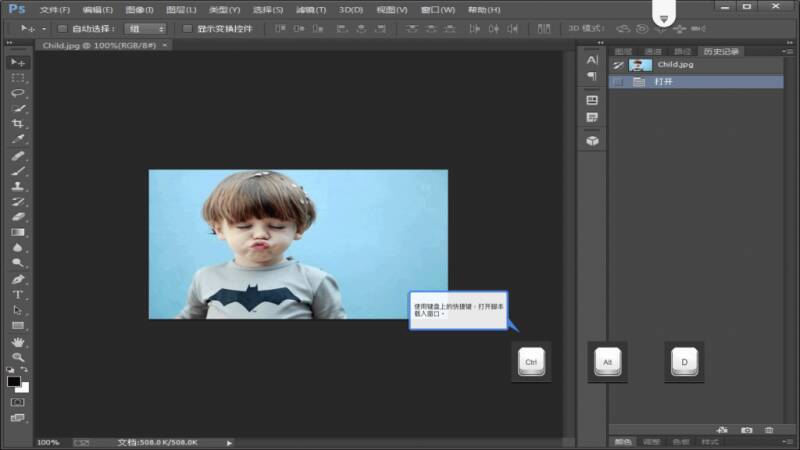Viewport: 800px width, 450px height.
Task: Open the 文件(F) menu
Action: click(x=55, y=10)
